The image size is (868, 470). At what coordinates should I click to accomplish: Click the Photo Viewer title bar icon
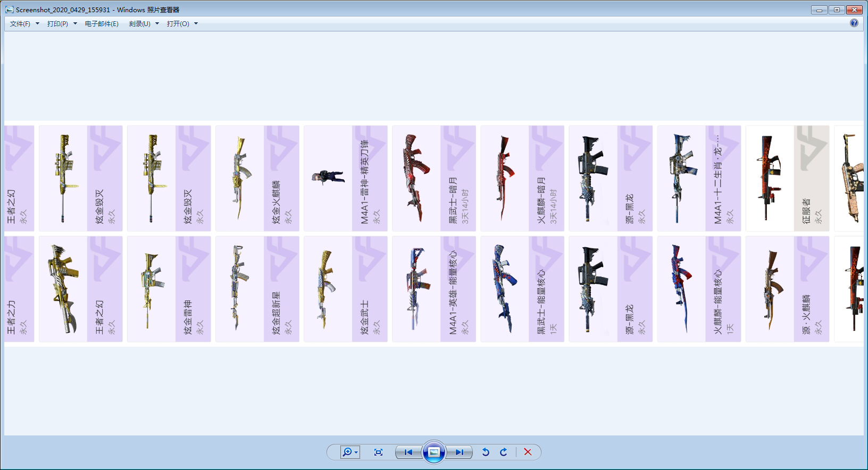[10, 10]
